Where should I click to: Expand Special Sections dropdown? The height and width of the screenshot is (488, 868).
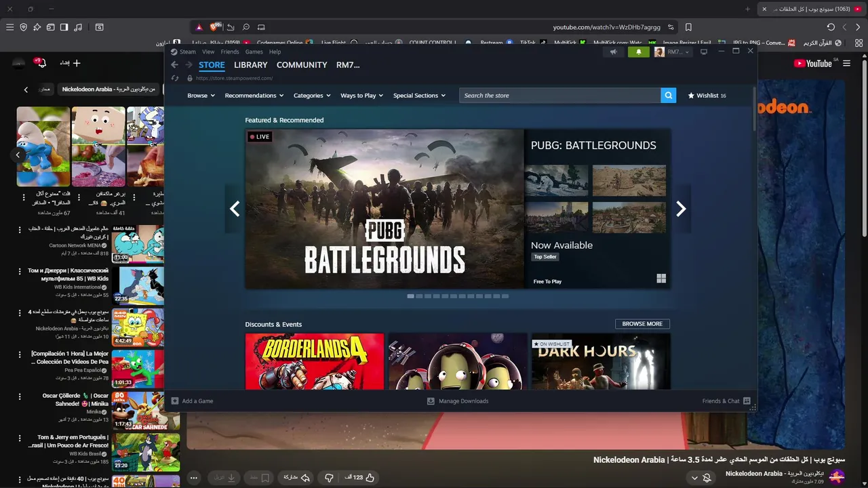419,96
